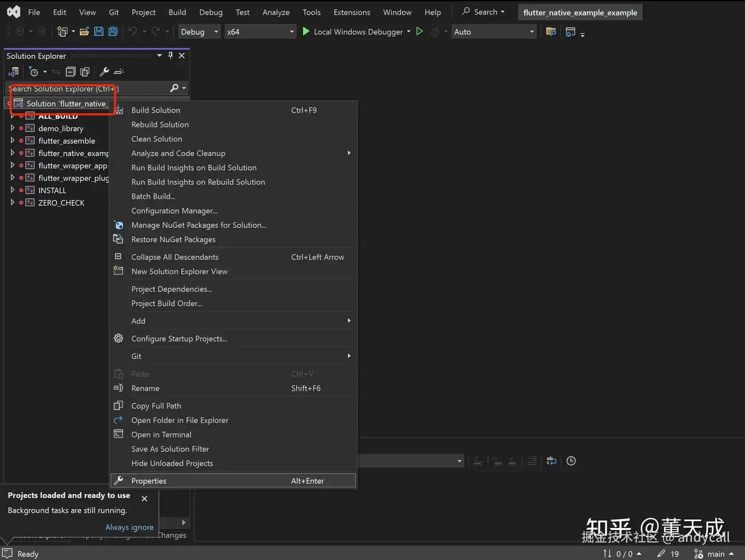Click the window layout home icon
The image size is (745, 560).
coord(570,32)
